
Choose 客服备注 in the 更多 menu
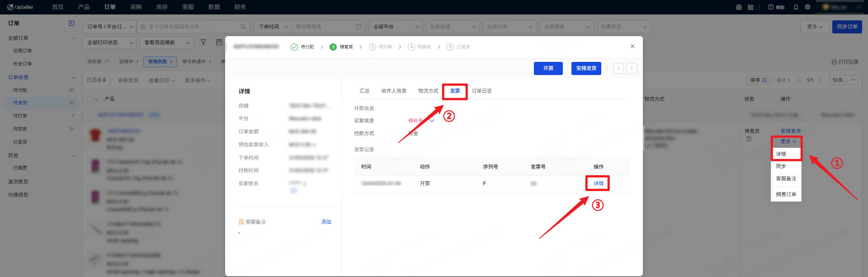[x=786, y=178]
